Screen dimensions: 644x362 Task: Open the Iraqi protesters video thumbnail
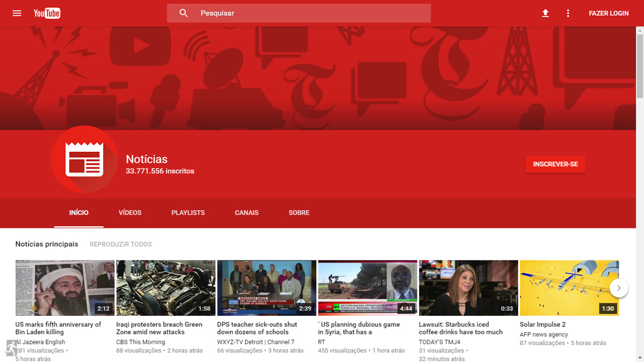click(x=166, y=288)
